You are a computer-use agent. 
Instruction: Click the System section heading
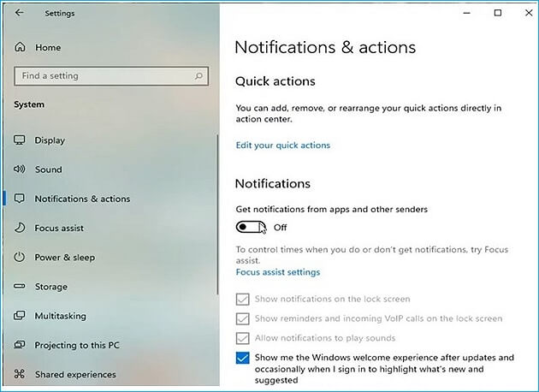(x=29, y=104)
